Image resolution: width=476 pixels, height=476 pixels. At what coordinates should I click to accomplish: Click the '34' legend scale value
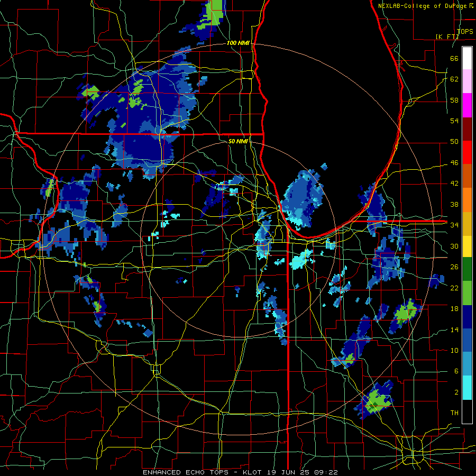(x=454, y=225)
